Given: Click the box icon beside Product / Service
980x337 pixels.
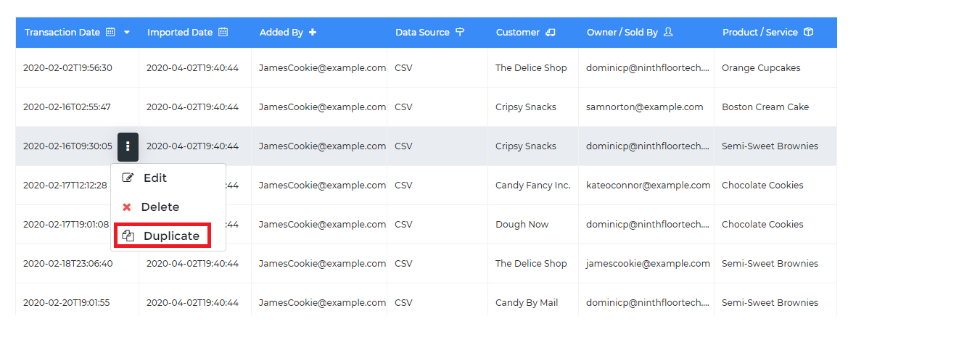Looking at the screenshot, I should click(x=808, y=32).
